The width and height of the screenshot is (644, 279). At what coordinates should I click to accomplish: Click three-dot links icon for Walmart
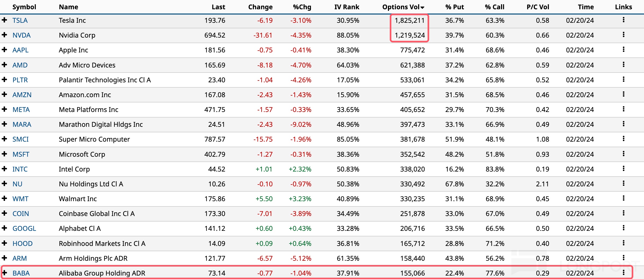[624, 198]
